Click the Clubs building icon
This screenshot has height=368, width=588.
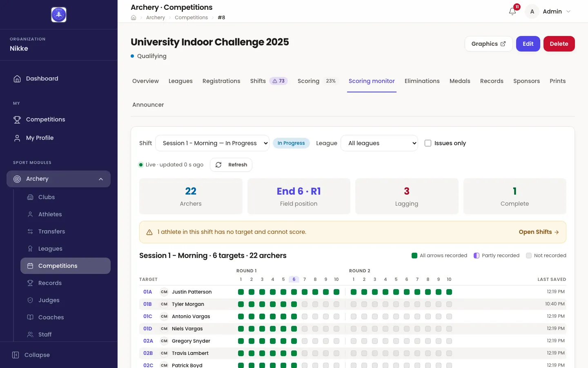pyautogui.click(x=30, y=197)
